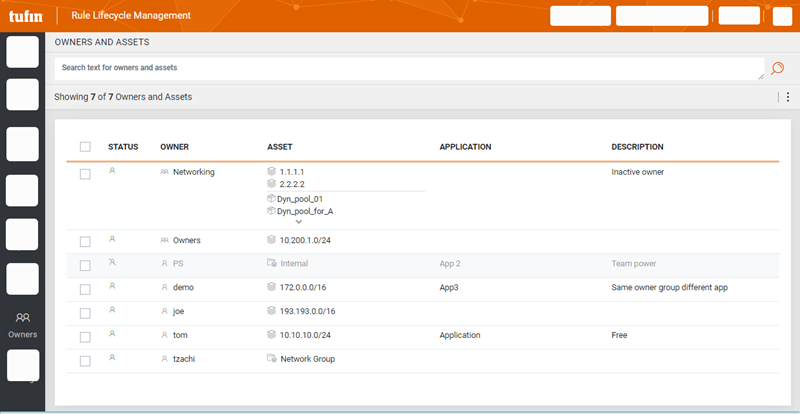Click the user icon beside PS
800x414 pixels.
164,264
